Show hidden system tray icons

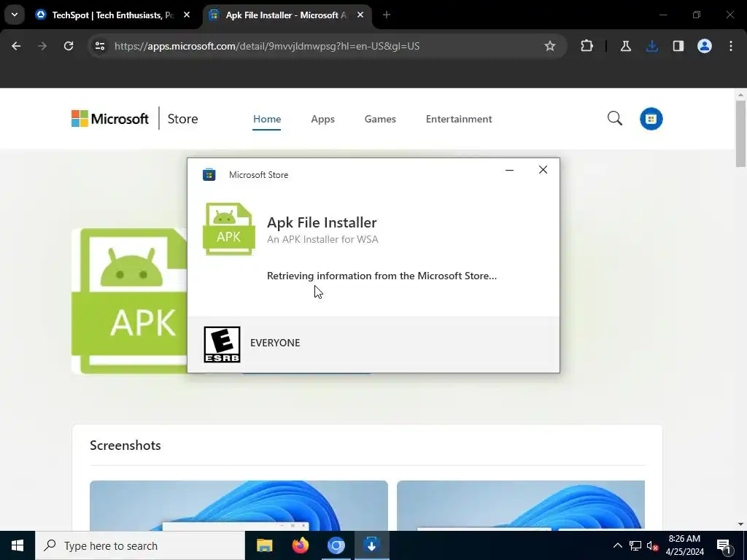pos(617,545)
